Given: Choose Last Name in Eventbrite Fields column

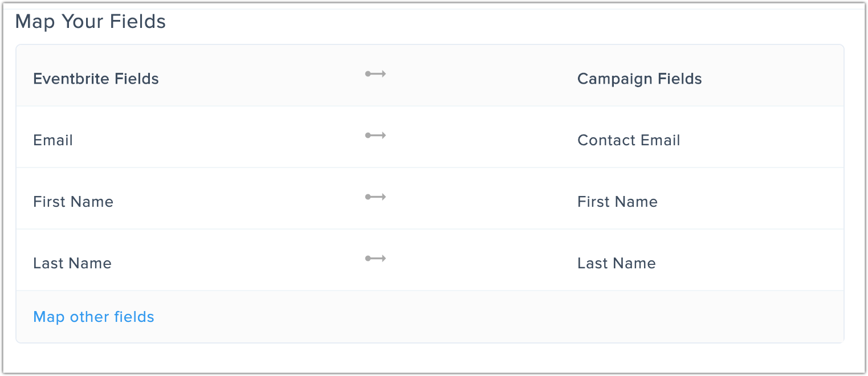Looking at the screenshot, I should coord(72,263).
